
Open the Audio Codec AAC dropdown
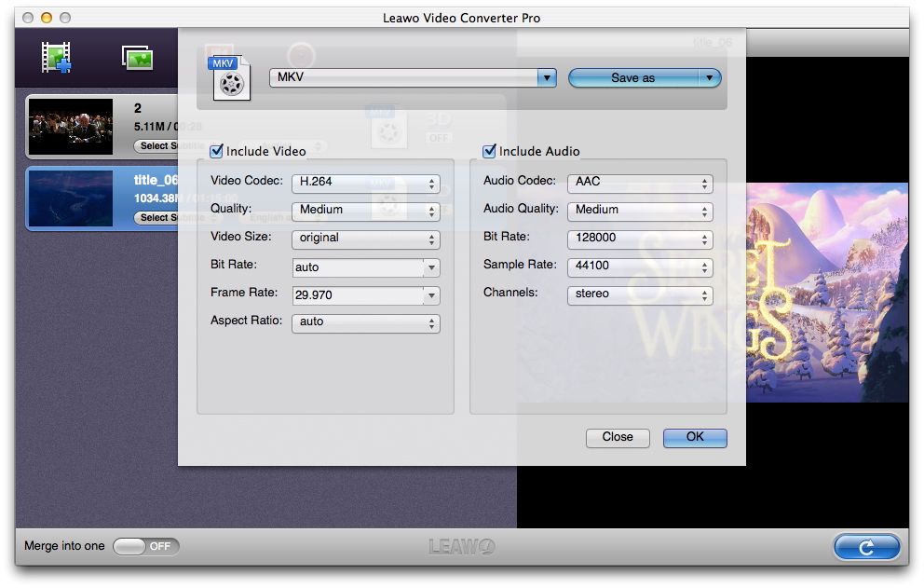pos(640,184)
